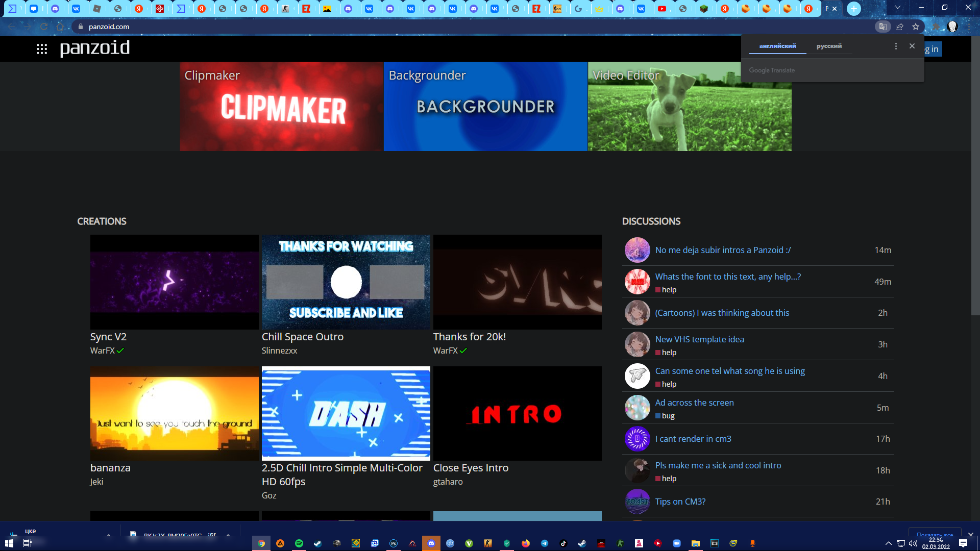Open author Jeki profile link

click(96, 482)
